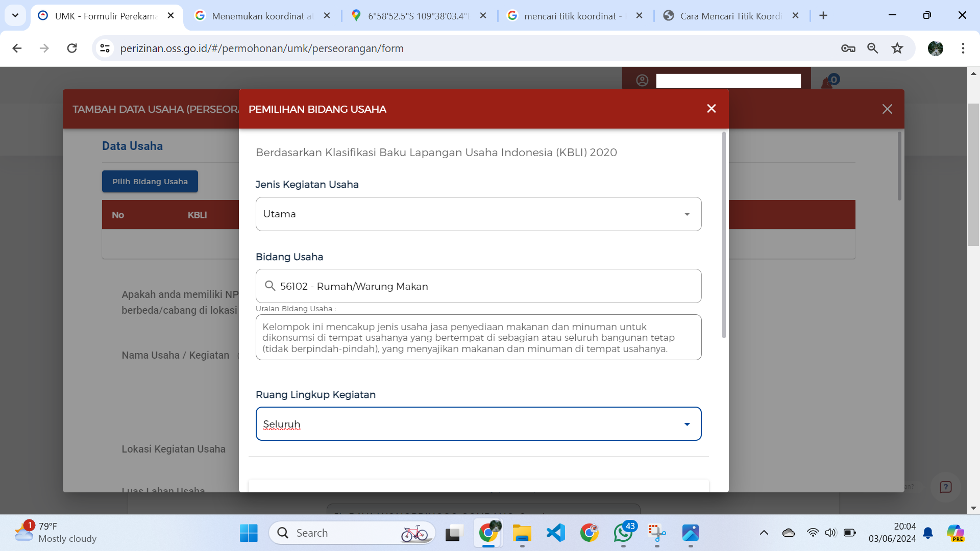
Task: Click the Bidang Usaha search field
Action: pyautogui.click(x=478, y=286)
